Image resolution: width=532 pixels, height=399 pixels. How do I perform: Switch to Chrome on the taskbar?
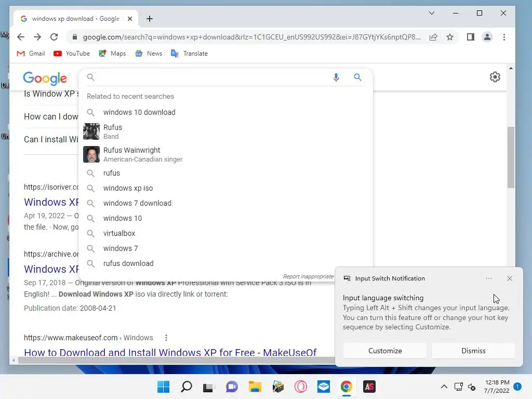[347, 387]
